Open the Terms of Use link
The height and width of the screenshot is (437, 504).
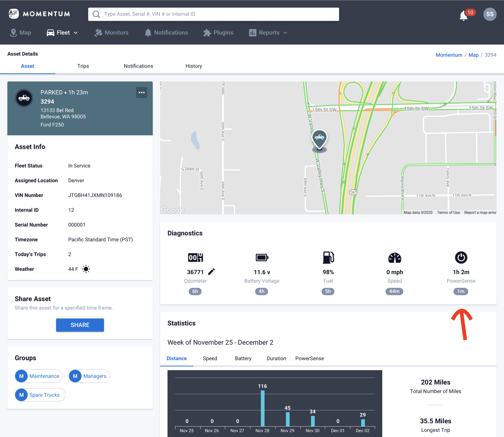tap(448, 212)
